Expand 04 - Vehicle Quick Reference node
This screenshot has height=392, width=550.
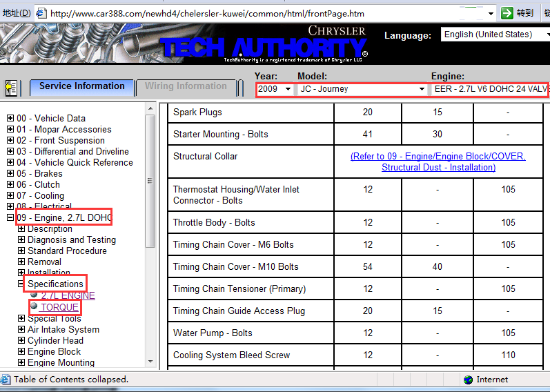(10, 162)
